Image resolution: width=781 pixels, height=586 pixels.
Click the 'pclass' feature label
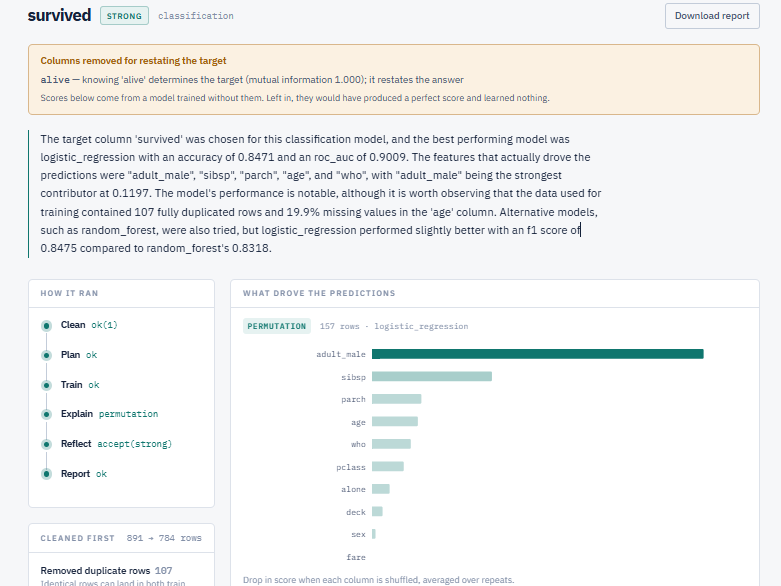pos(351,467)
